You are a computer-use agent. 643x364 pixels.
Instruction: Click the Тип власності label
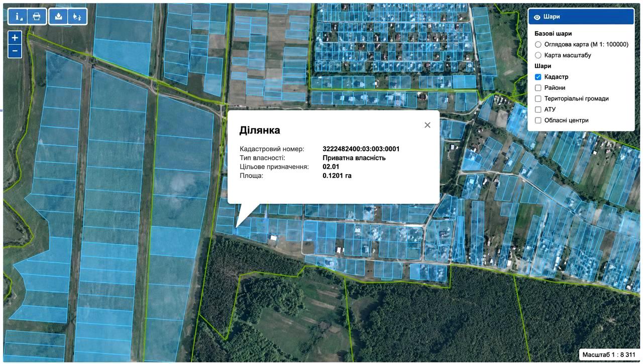pos(262,158)
